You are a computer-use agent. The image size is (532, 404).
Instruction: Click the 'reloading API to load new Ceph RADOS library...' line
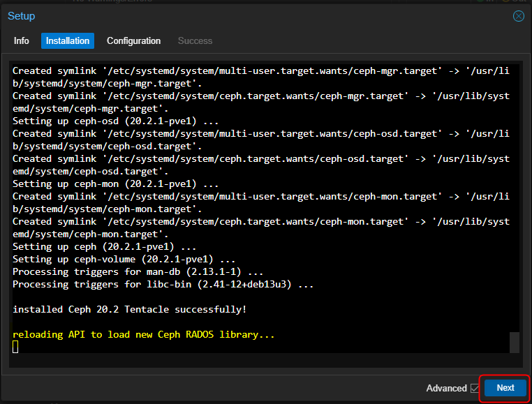click(x=144, y=334)
